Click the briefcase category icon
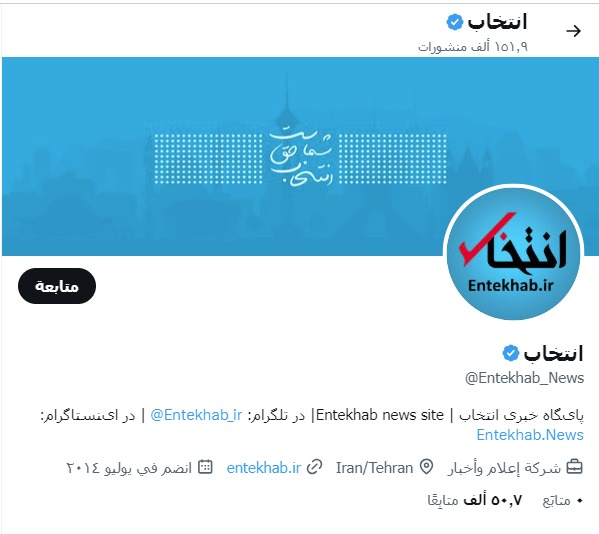This screenshot has width=599, height=534. point(574,467)
